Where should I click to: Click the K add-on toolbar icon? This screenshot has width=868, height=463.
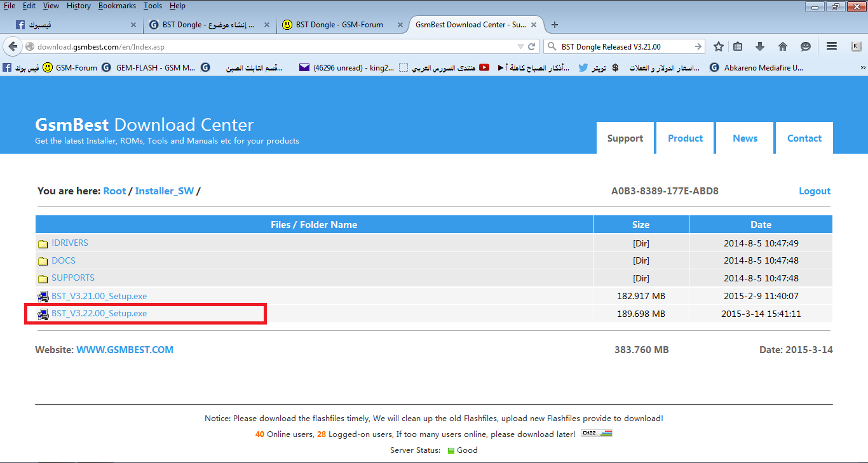tap(856, 46)
